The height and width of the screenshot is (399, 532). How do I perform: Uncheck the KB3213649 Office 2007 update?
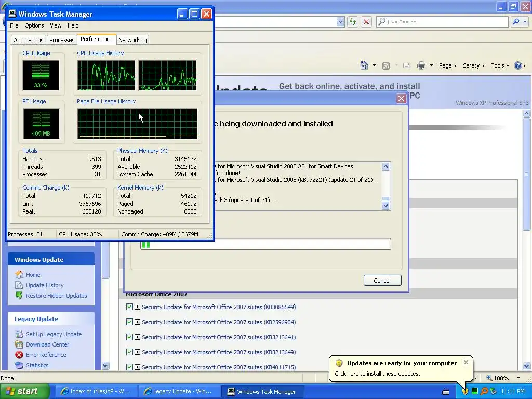pyautogui.click(x=129, y=352)
